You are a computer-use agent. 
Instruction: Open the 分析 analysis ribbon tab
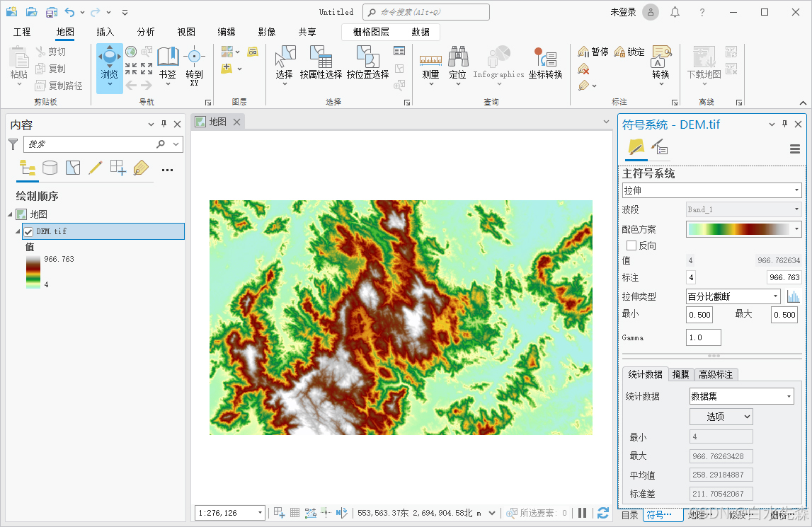pyautogui.click(x=146, y=32)
